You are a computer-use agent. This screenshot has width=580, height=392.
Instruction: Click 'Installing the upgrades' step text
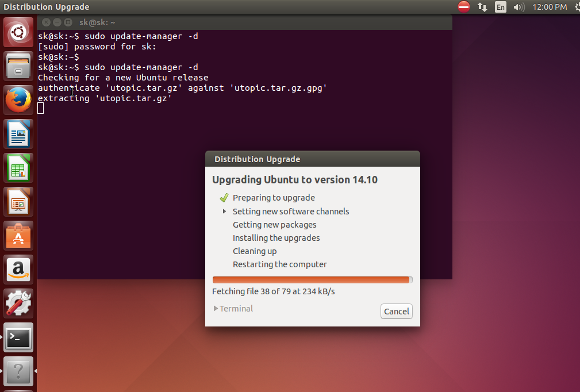click(276, 238)
